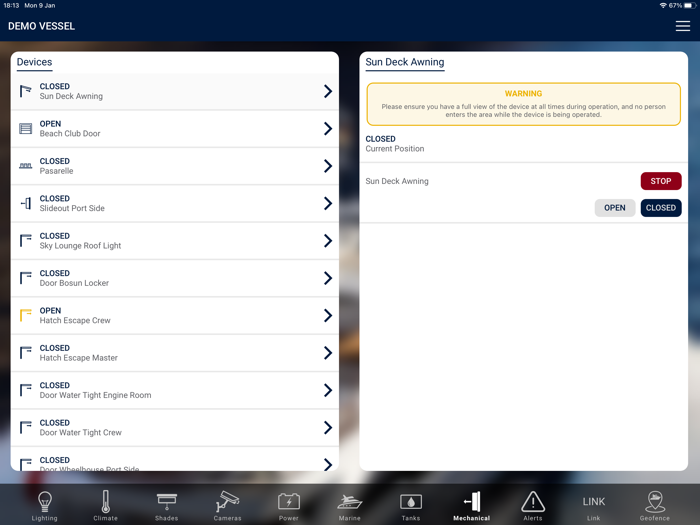Select the Pasarelle label
This screenshot has width=700, height=525.
tap(56, 171)
